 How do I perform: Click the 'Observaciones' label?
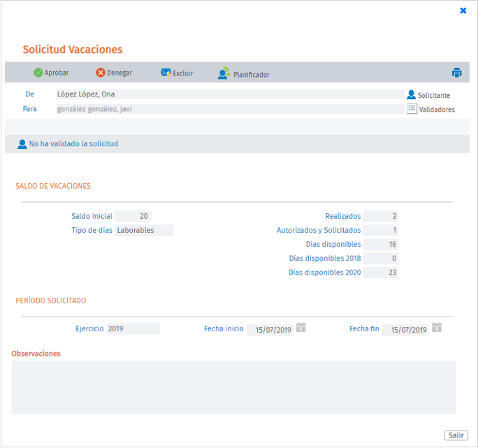36,354
